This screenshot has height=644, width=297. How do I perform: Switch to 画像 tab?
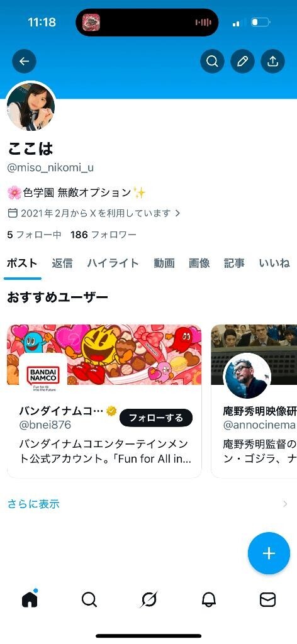click(x=199, y=264)
